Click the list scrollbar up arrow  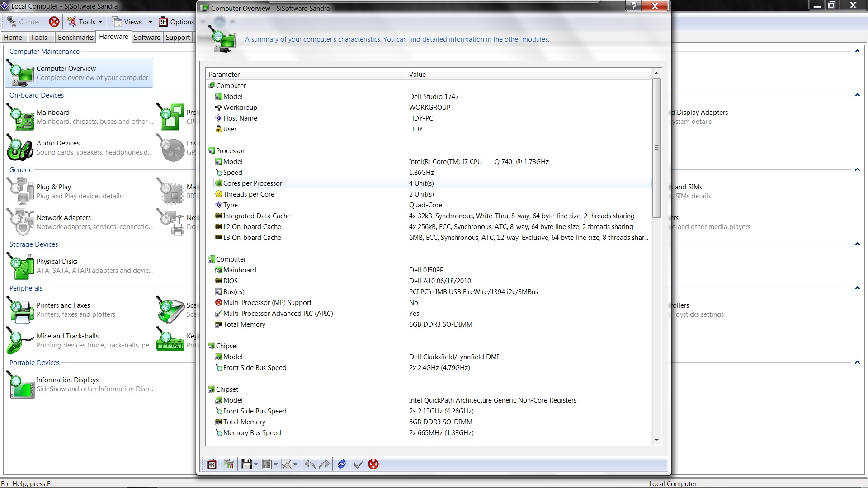(656, 73)
